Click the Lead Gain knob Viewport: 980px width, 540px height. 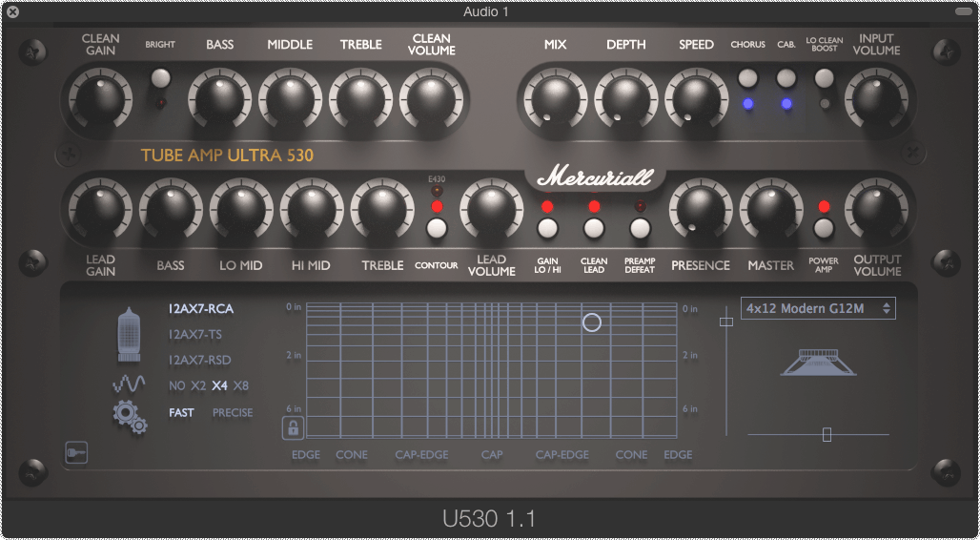click(100, 209)
